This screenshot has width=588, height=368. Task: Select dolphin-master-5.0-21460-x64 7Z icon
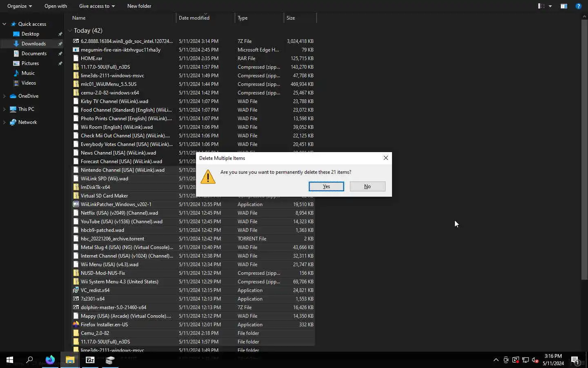[x=76, y=307]
